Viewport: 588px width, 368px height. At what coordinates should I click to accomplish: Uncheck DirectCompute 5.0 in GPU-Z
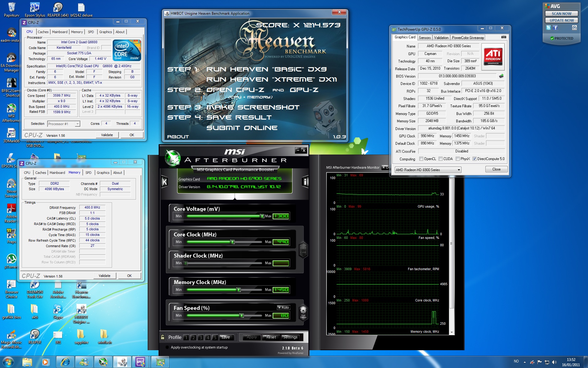pyautogui.click(x=474, y=159)
